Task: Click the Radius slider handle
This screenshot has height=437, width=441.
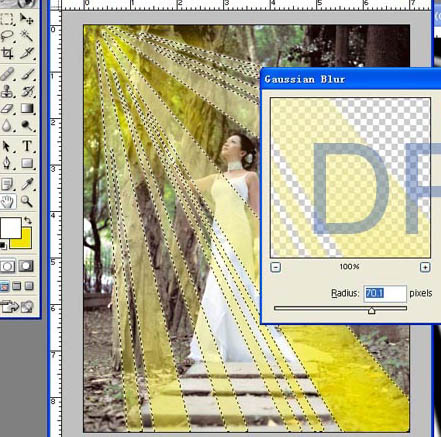Action: 371,311
